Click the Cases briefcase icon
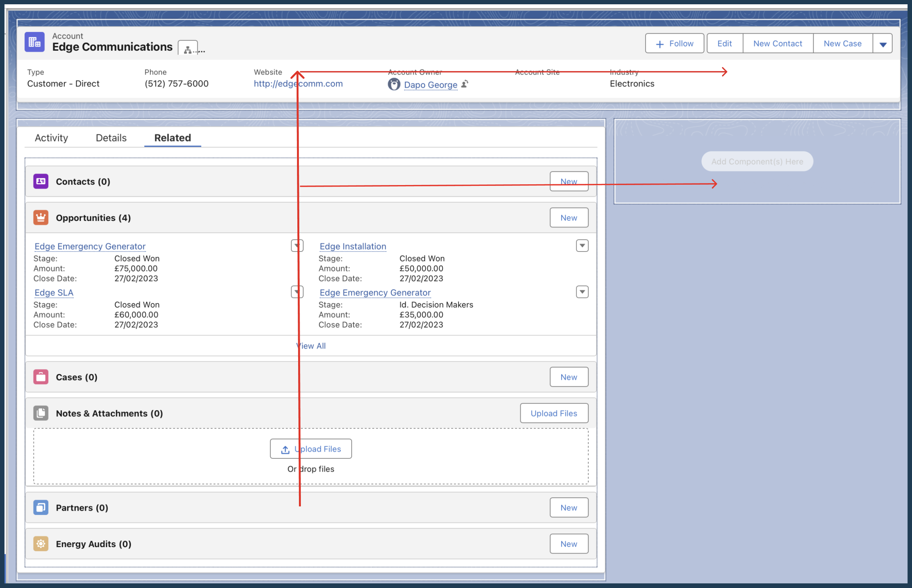 41,377
